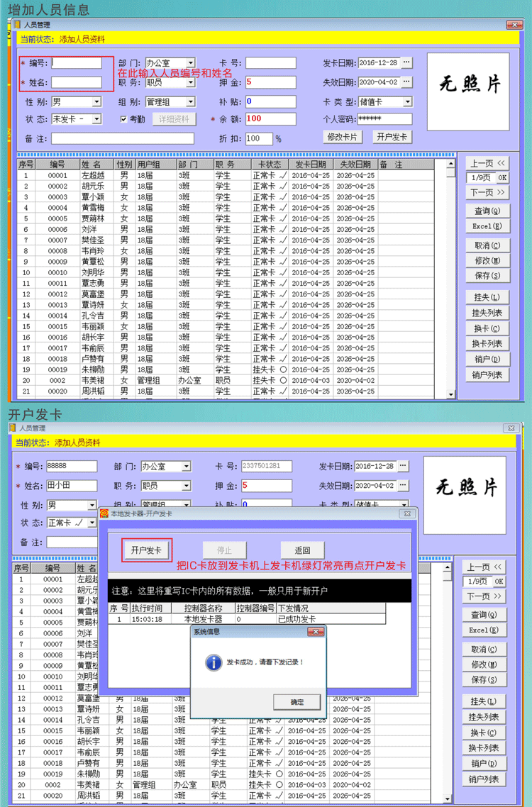Open 状态 dropdown showing 未发卡

click(96, 119)
